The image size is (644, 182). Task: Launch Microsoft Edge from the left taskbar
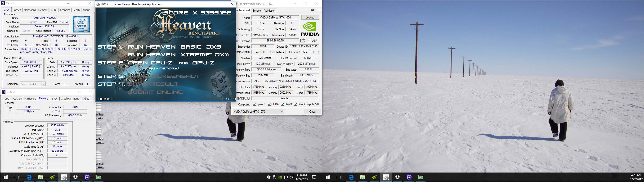(29, 177)
